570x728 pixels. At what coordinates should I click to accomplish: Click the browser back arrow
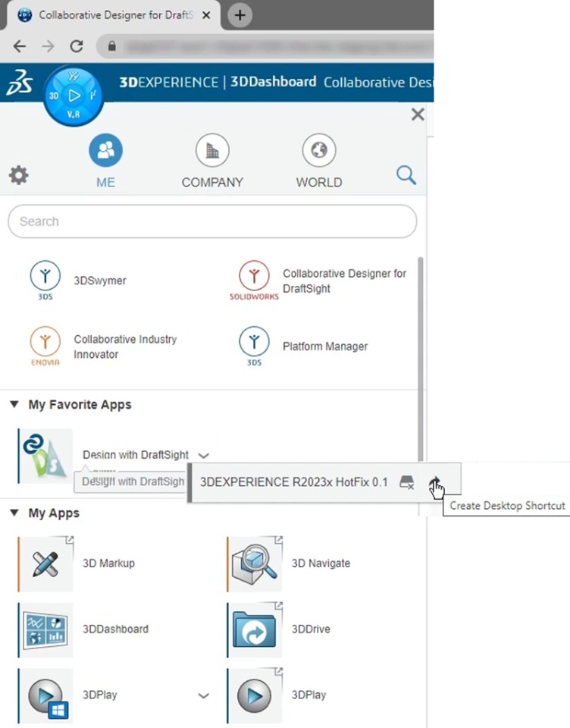click(x=20, y=46)
